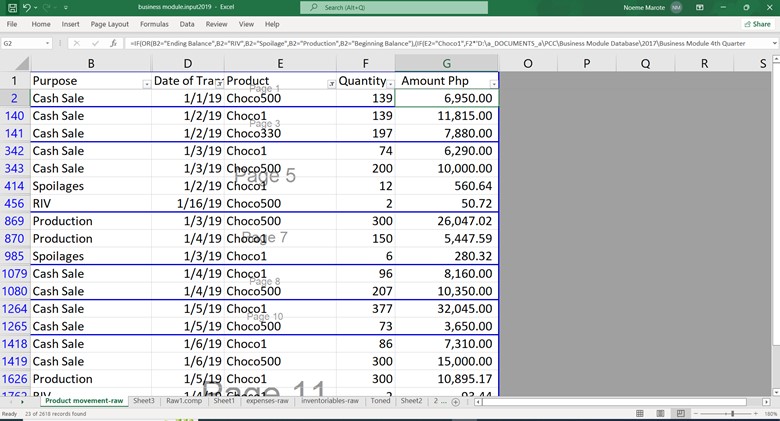Open the expenses-raw sheet tab
This screenshot has width=780, height=421.
(x=267, y=401)
